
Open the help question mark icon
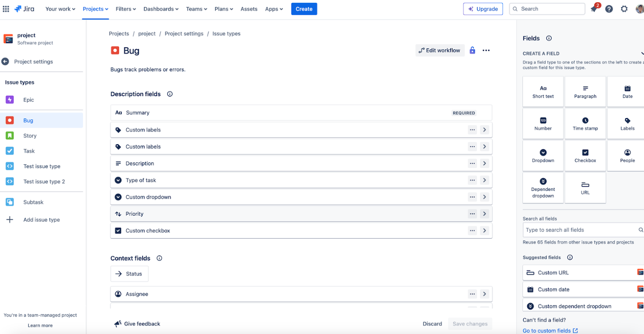click(609, 9)
